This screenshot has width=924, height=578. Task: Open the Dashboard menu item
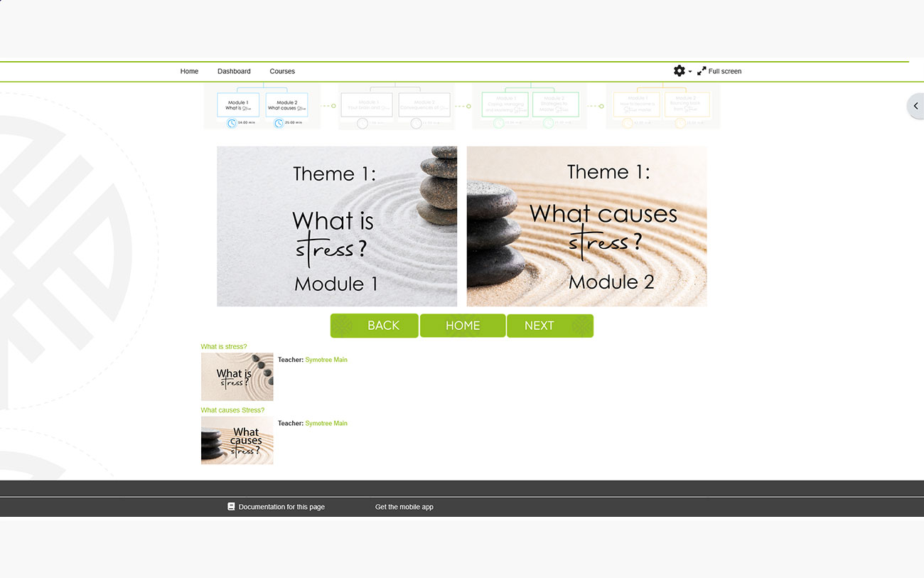click(234, 71)
